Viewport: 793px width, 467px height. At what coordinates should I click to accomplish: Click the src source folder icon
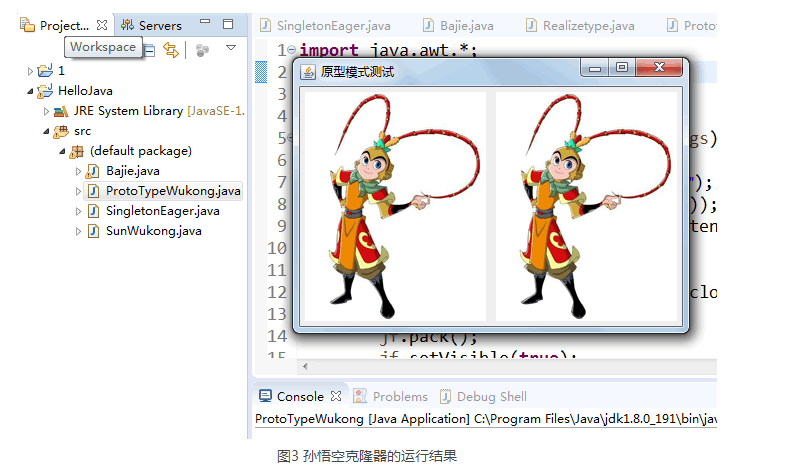tap(61, 132)
